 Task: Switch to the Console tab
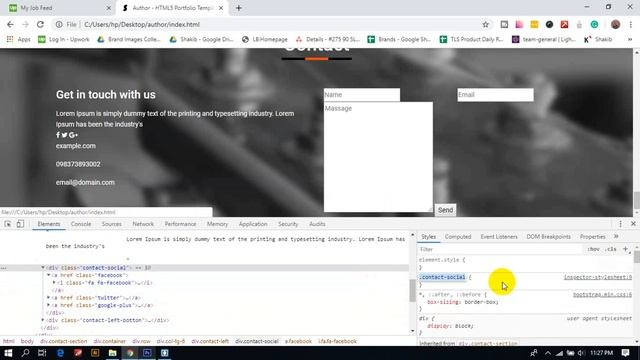[81, 224]
